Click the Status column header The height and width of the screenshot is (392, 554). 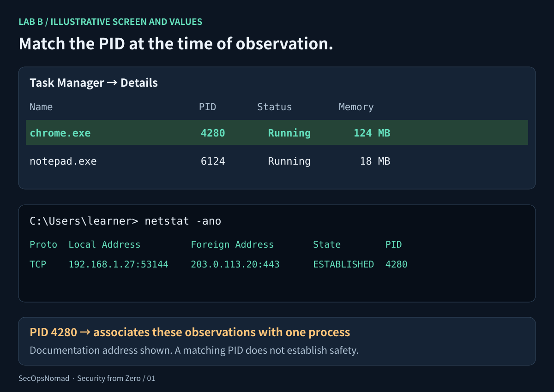coord(275,107)
